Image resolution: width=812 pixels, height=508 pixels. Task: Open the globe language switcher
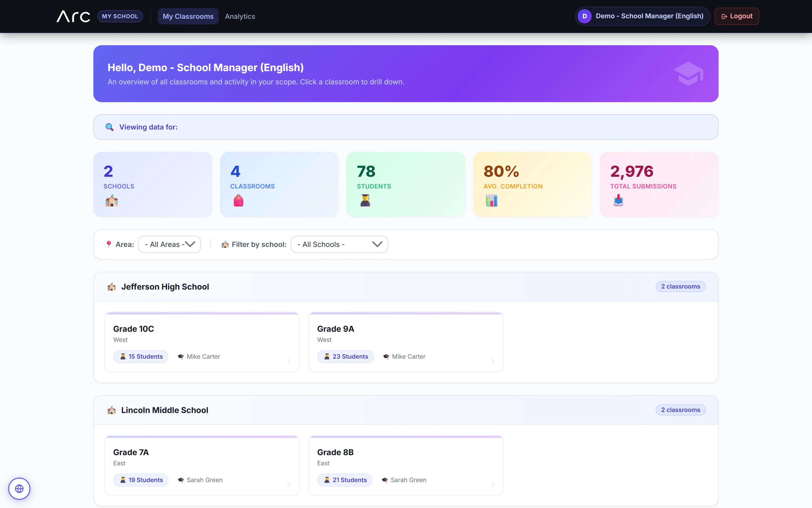(20, 488)
